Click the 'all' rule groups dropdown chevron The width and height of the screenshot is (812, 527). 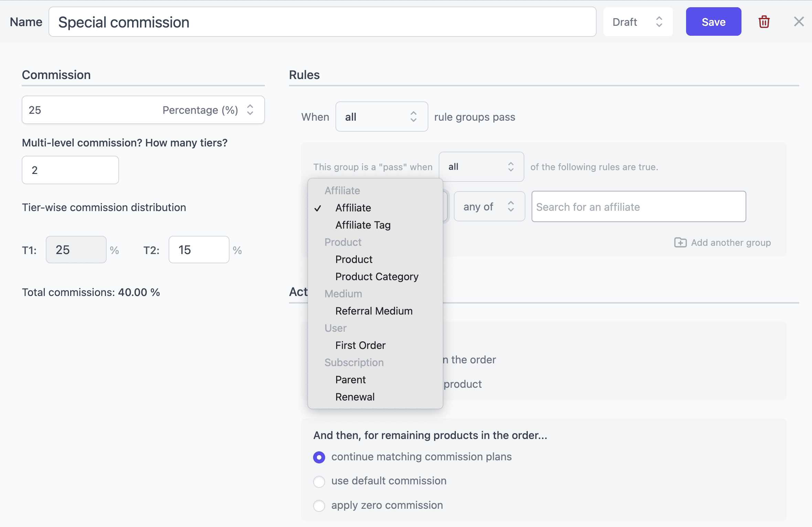(x=414, y=117)
